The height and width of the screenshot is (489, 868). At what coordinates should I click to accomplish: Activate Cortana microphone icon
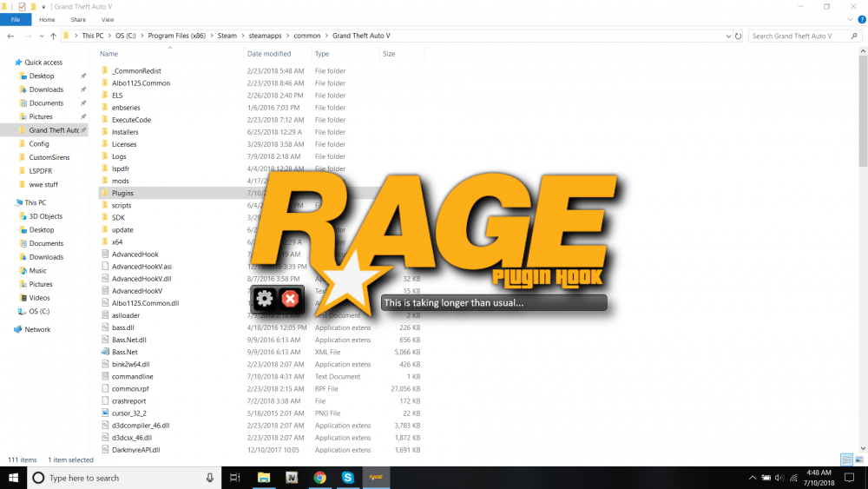(210, 478)
